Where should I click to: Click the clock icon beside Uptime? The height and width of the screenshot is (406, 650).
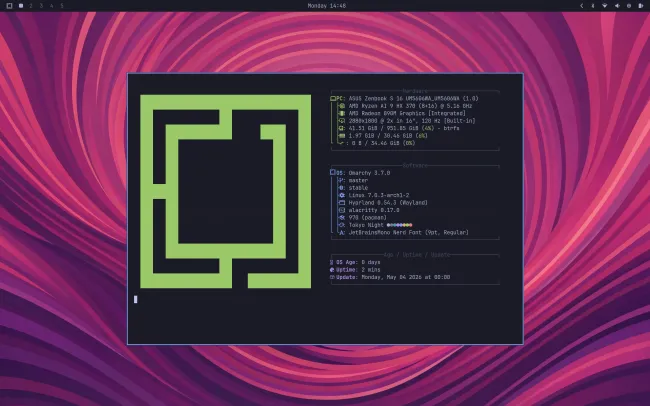coord(332,270)
